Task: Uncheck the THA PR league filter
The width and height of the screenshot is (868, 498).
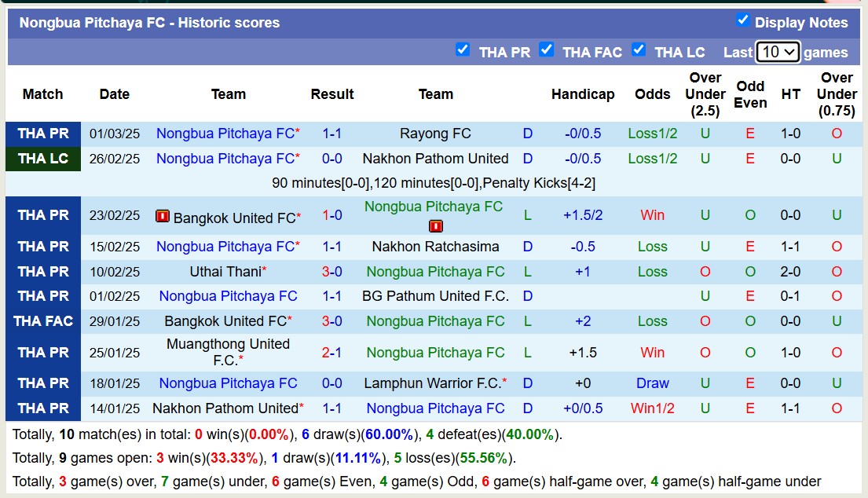Action: (x=463, y=49)
